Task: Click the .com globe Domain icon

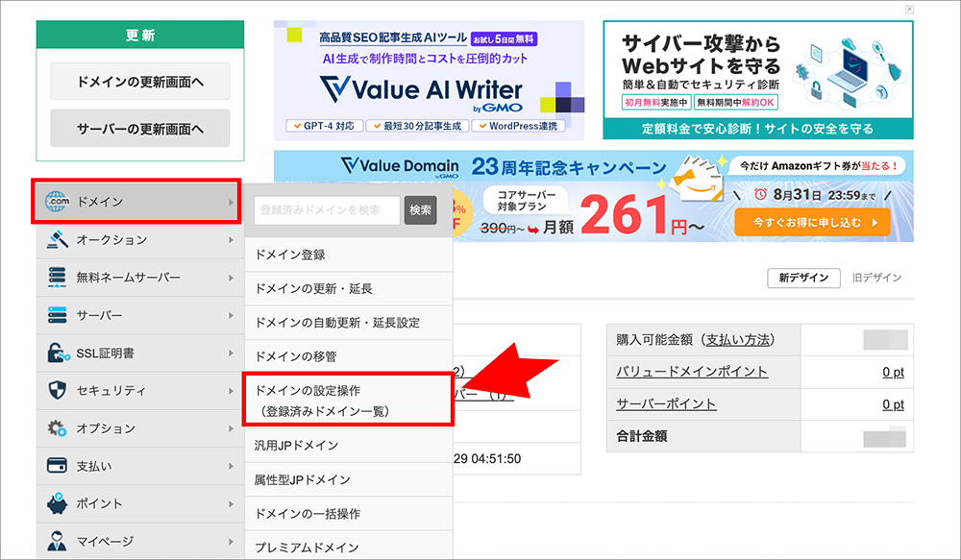Action: pos(57,202)
